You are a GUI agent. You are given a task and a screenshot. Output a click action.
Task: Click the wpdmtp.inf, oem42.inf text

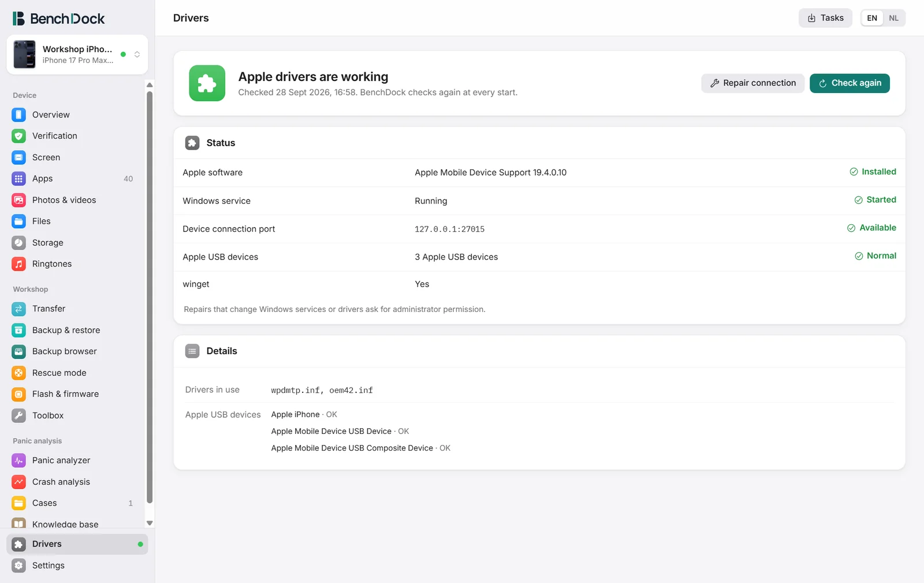click(322, 391)
